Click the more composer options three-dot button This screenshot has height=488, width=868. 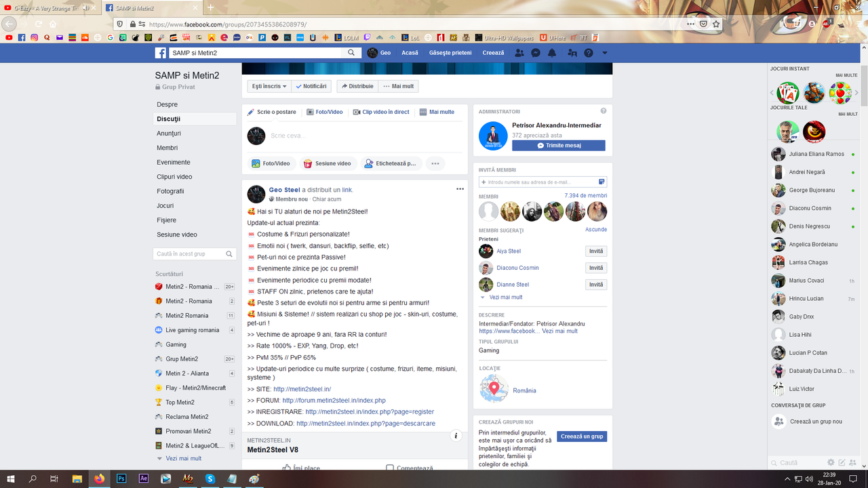coord(435,163)
